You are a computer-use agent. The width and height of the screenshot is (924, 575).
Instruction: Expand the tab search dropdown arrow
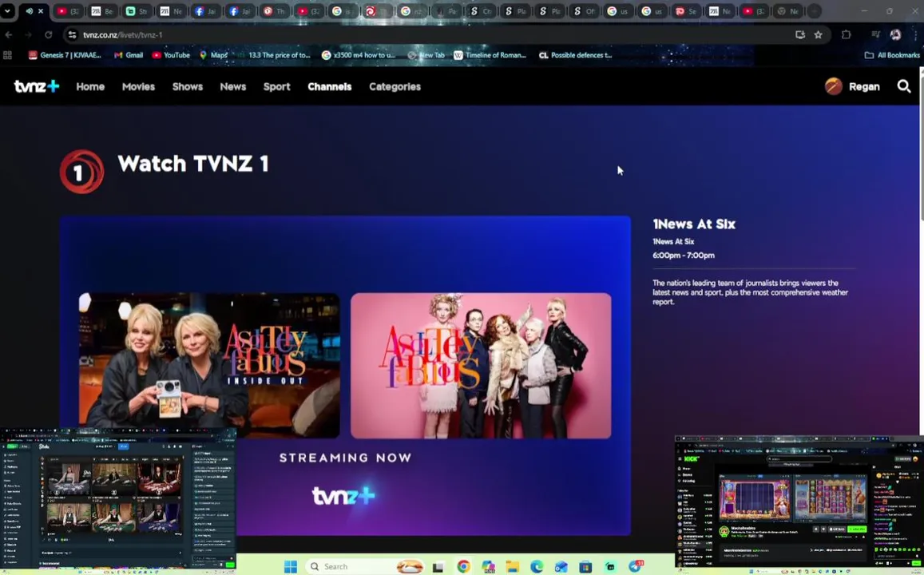point(7,11)
